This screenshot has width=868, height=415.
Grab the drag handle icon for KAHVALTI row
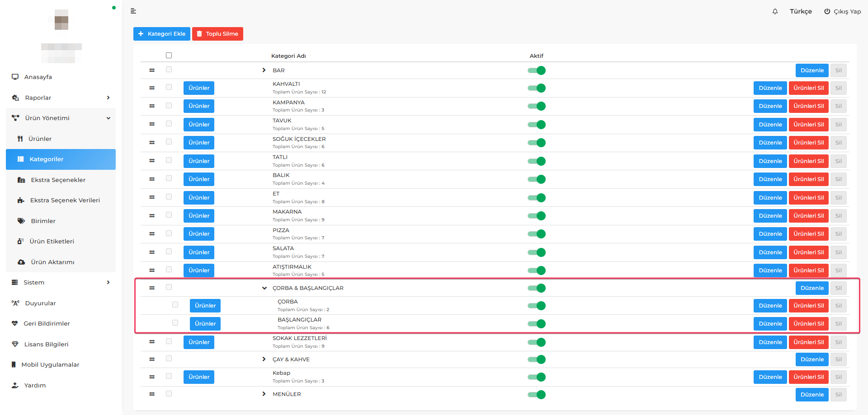pyautogui.click(x=152, y=88)
